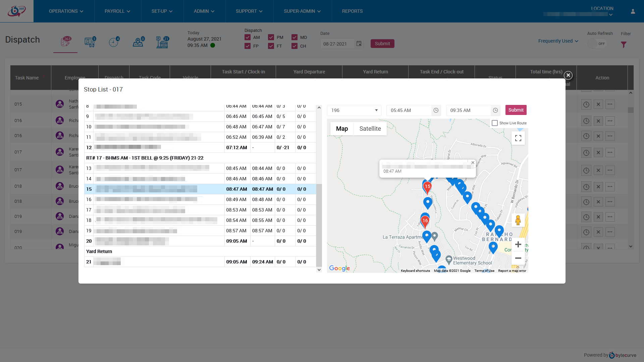Toggle the Auto Refresh switch
The image size is (644, 362).
pyautogui.click(x=597, y=44)
